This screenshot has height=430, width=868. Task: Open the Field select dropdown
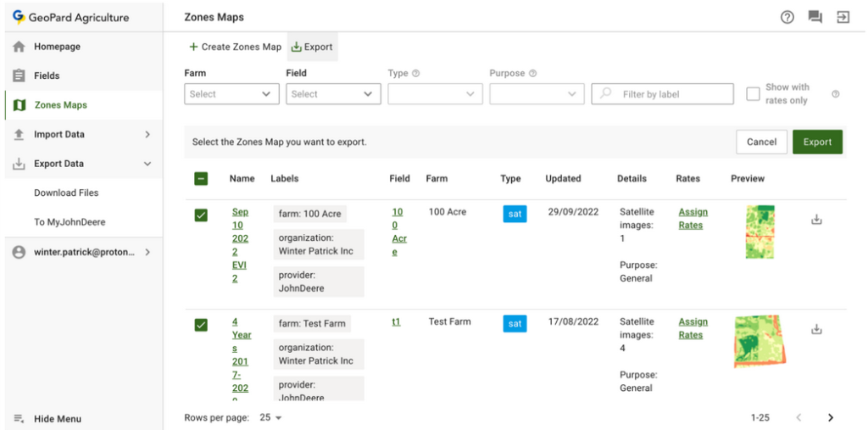[333, 94]
